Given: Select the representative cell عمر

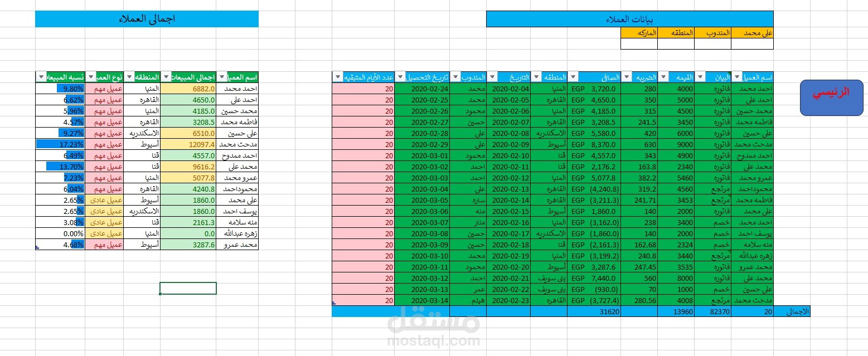Looking at the screenshot, I should click(468, 289).
